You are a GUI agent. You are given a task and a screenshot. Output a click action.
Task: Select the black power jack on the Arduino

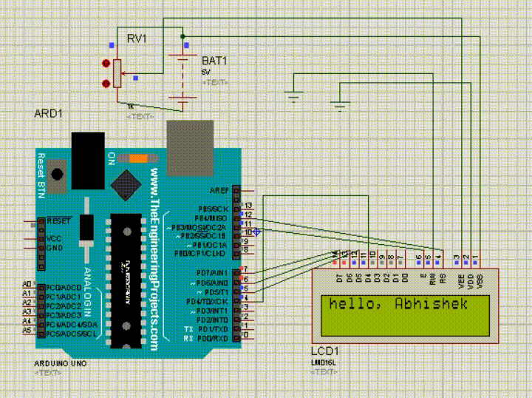[88, 161]
